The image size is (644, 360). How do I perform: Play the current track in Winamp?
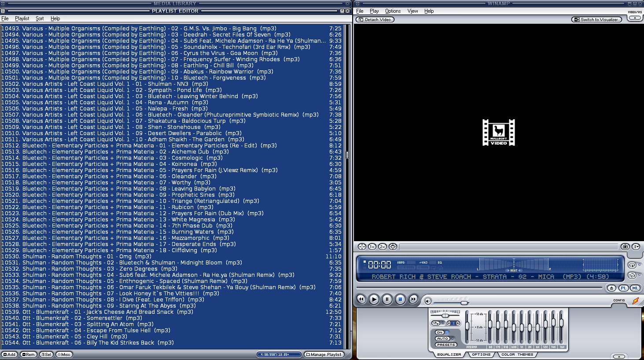click(374, 299)
